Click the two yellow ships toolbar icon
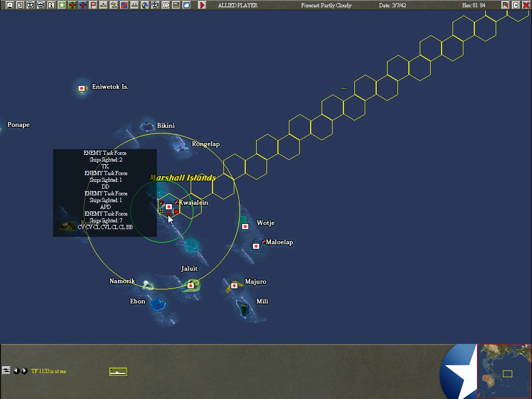This screenshot has height=399, width=532. [114, 5]
